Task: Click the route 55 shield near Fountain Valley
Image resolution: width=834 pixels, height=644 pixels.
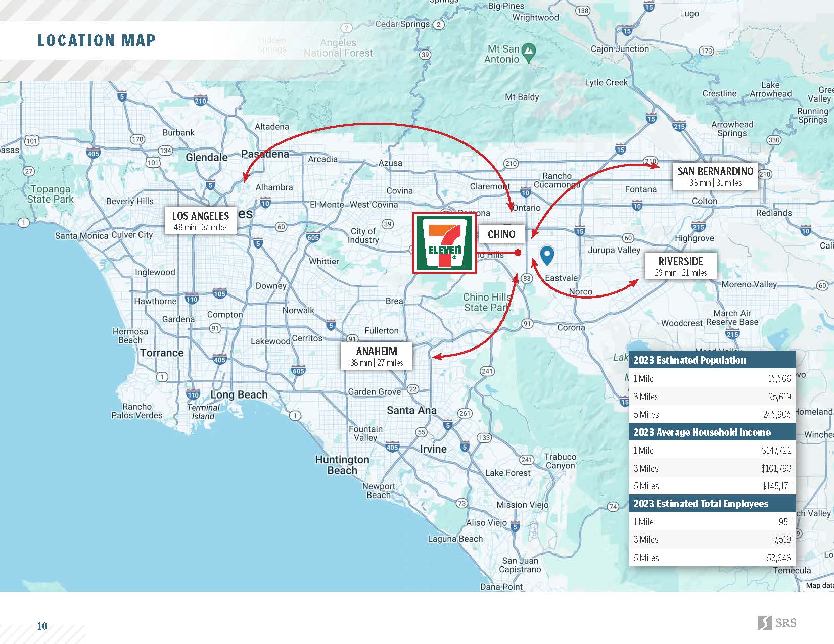Action: (421, 432)
